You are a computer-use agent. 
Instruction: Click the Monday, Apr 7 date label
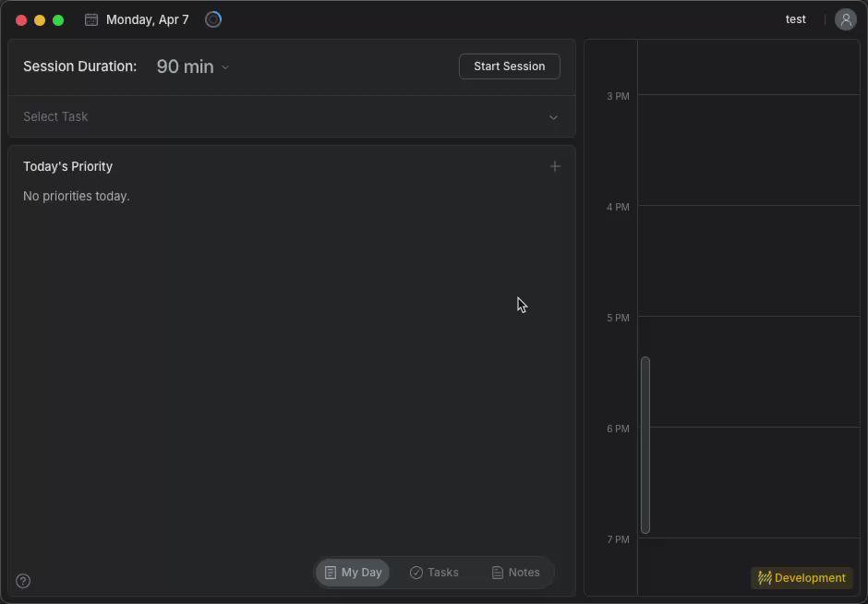pos(147,19)
